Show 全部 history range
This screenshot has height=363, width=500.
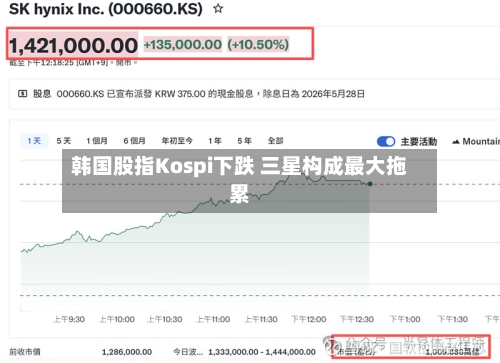[x=275, y=141]
